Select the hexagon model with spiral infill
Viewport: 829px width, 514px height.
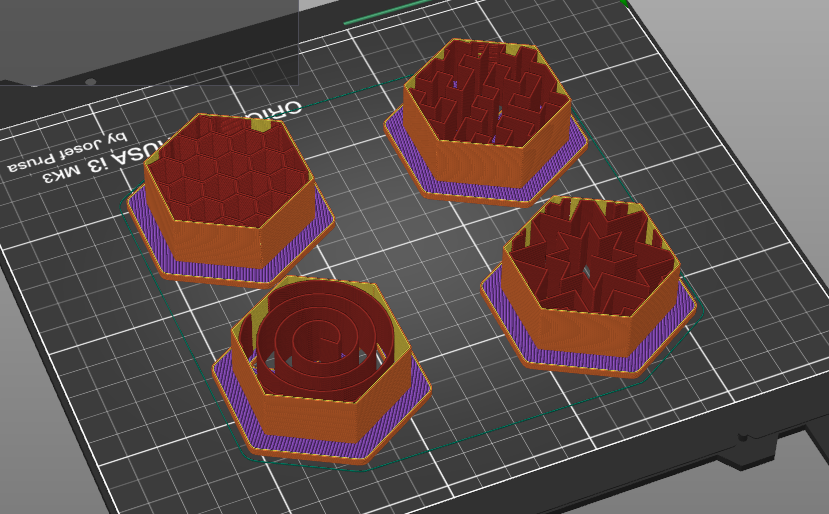pos(321,370)
